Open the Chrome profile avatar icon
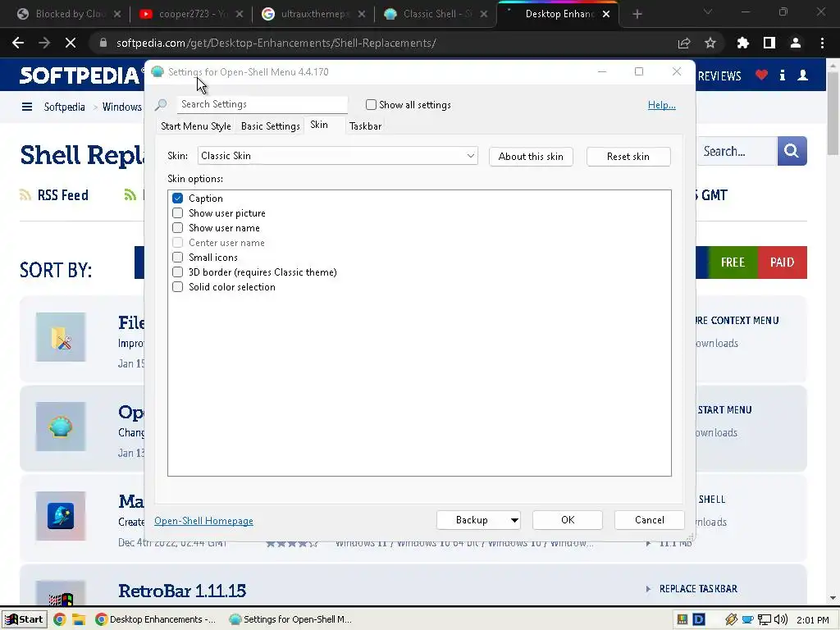Screen dimensions: 840x630 click(x=796, y=43)
